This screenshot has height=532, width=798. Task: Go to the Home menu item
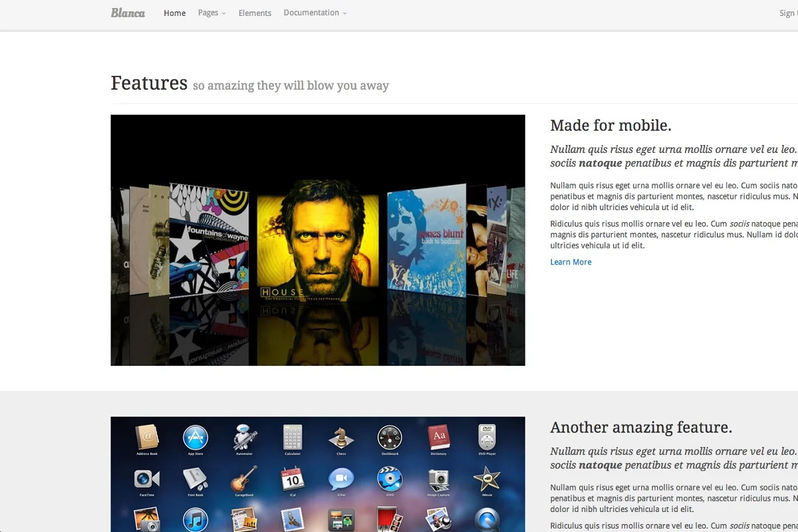point(175,13)
